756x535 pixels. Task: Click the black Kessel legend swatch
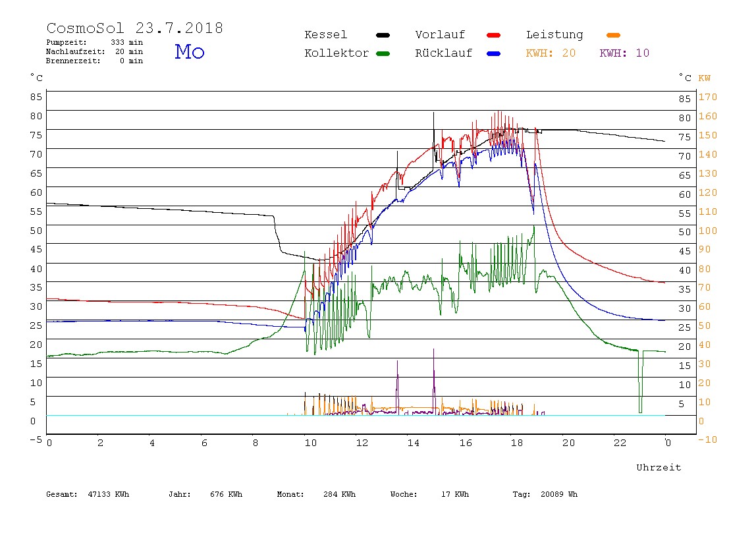(383, 35)
